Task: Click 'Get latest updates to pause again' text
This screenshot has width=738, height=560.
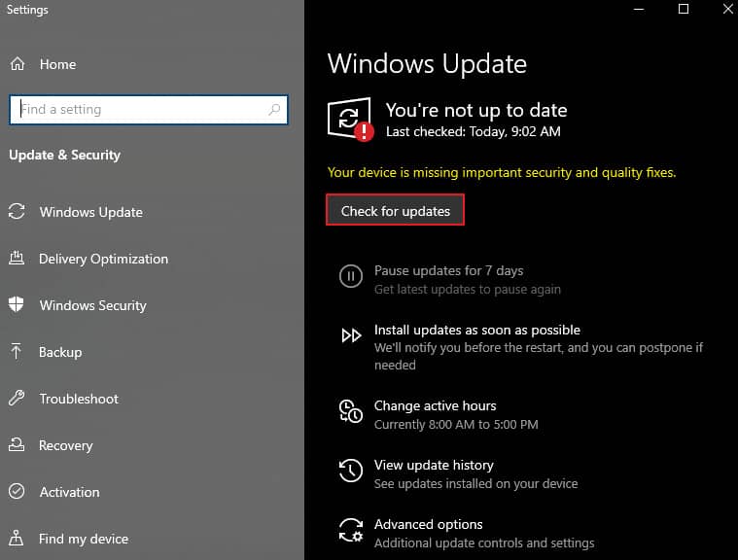Action: click(x=468, y=290)
